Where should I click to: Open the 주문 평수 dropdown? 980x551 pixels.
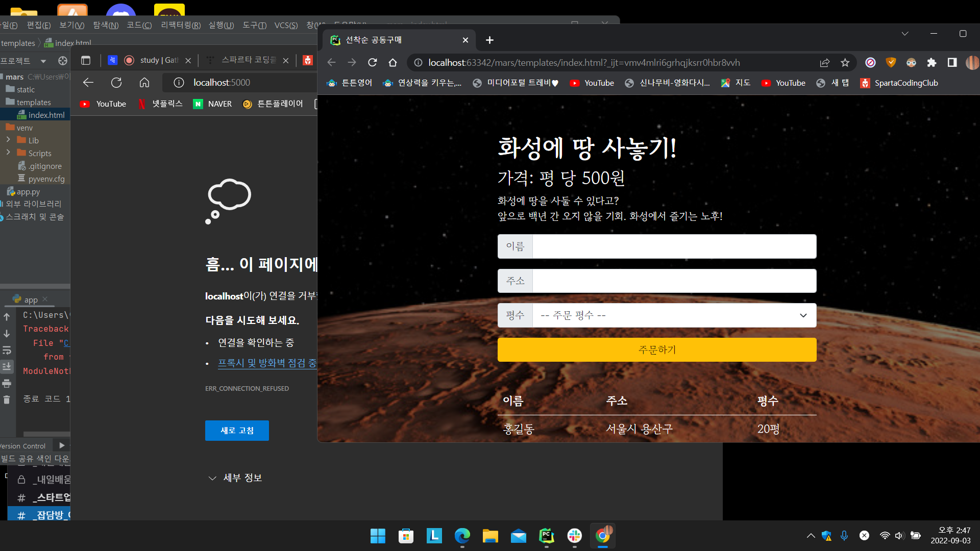[x=674, y=315]
